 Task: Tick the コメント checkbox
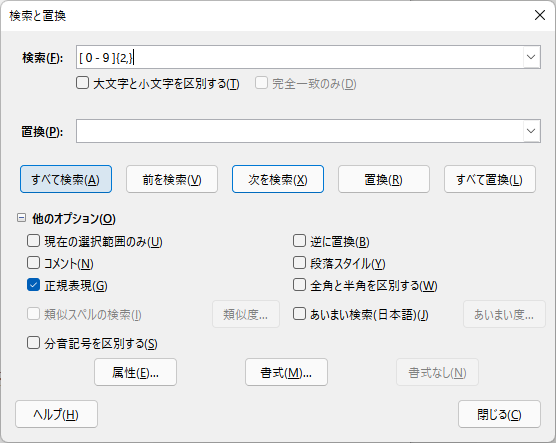click(33, 263)
